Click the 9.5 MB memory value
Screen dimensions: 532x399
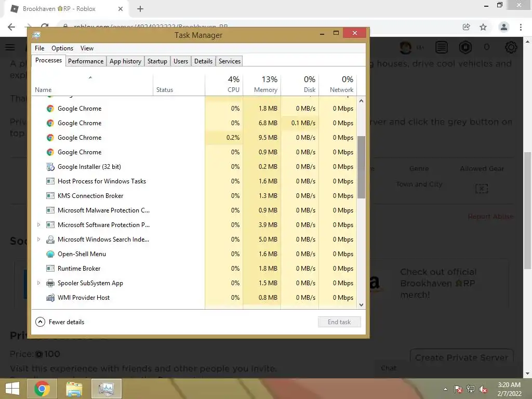coord(268,138)
